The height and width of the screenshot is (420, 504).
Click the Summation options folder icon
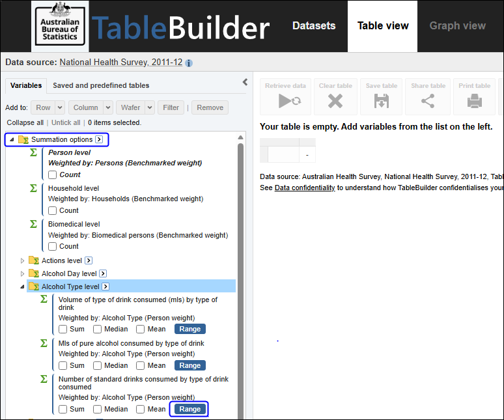(23, 139)
